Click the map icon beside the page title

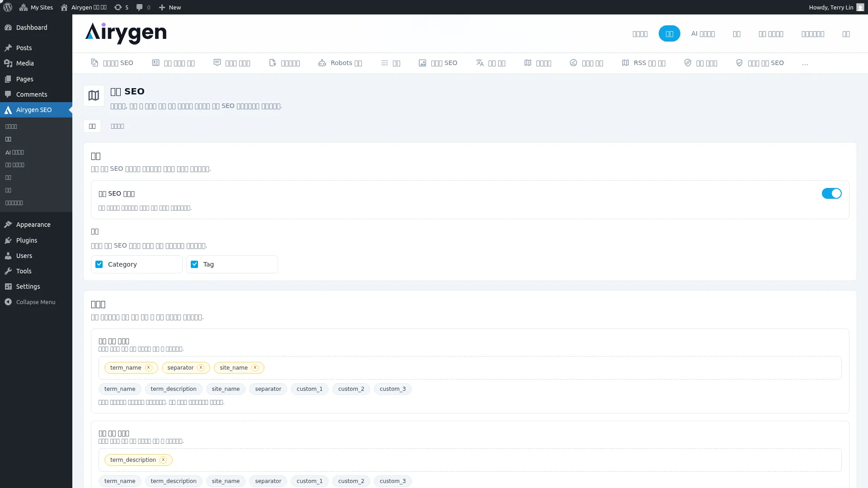pos(94,96)
